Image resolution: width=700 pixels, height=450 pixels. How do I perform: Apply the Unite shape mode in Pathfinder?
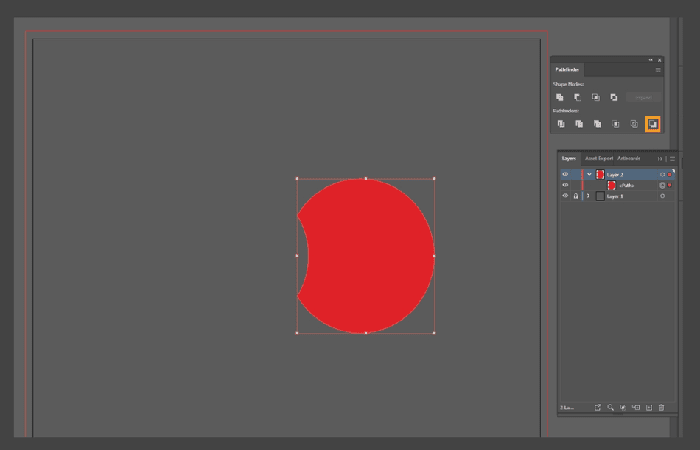pos(559,97)
